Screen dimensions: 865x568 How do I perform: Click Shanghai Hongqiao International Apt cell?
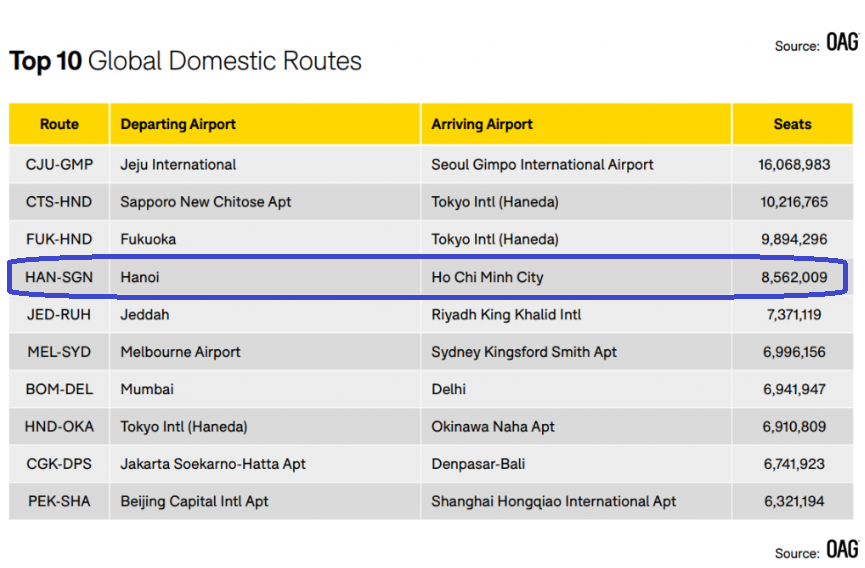pyautogui.click(x=553, y=502)
